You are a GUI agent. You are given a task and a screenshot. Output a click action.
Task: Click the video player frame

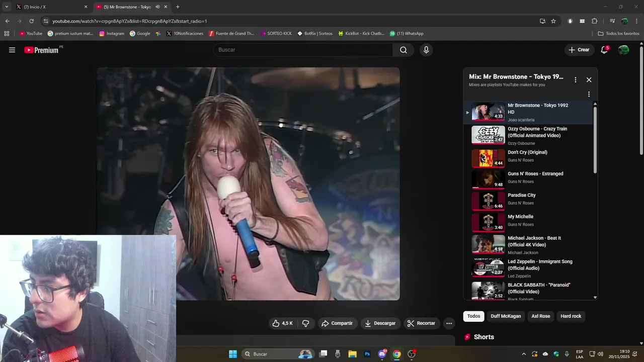[x=248, y=184]
